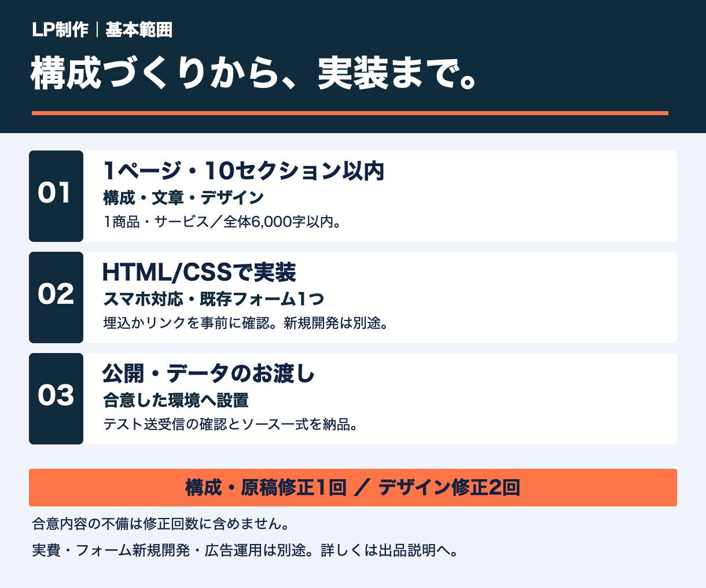Select the 01 number badge
This screenshot has width=706, height=588.
tap(56, 196)
